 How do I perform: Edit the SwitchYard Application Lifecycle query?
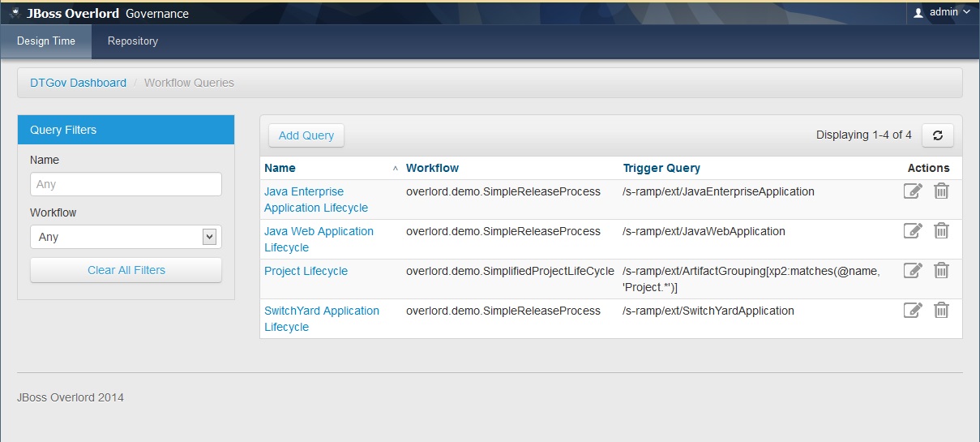tap(913, 311)
